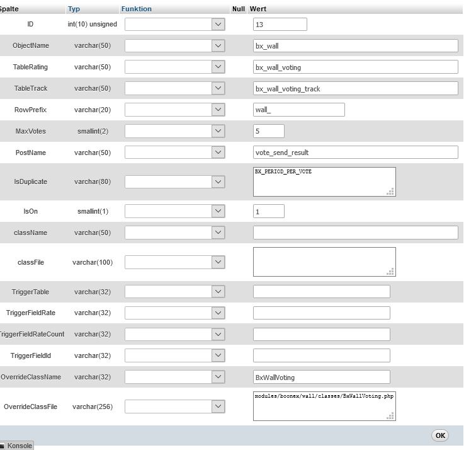Click the Typ column header link
The width and height of the screenshot is (476, 450).
pyautogui.click(x=74, y=9)
